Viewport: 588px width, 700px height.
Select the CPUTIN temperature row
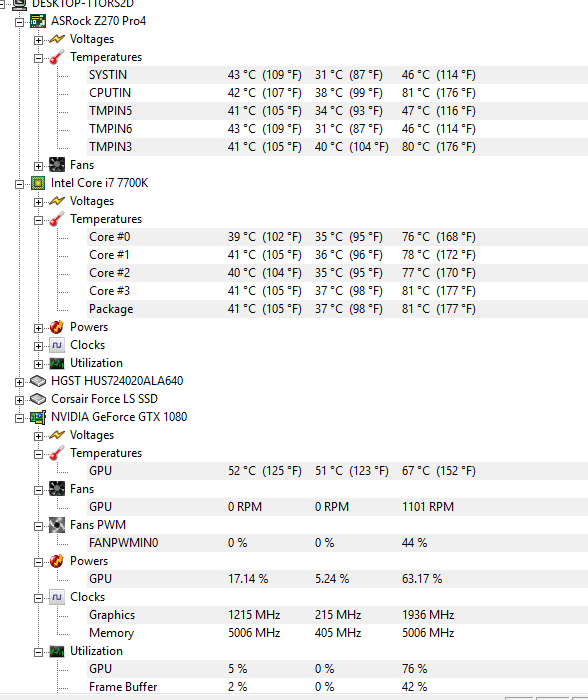click(x=338, y=93)
